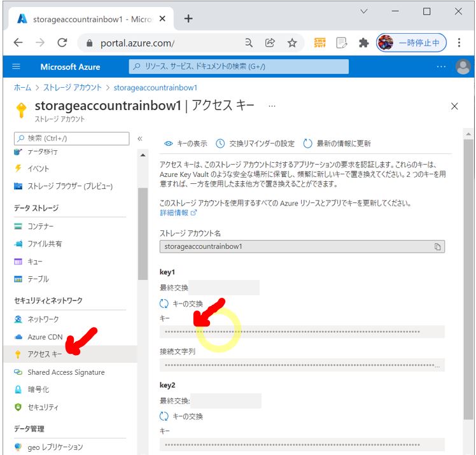The width and height of the screenshot is (476, 455).
Task: Open the reading list note extension icon
Action: pos(342,43)
